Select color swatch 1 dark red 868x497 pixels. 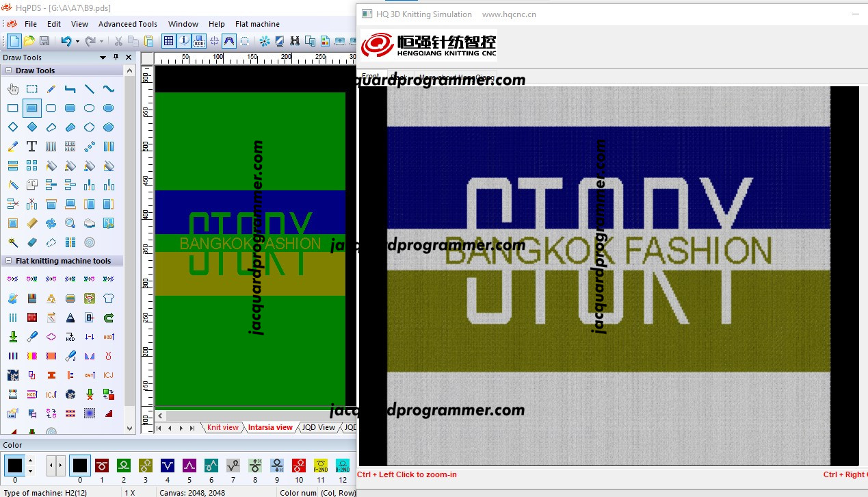click(x=102, y=466)
